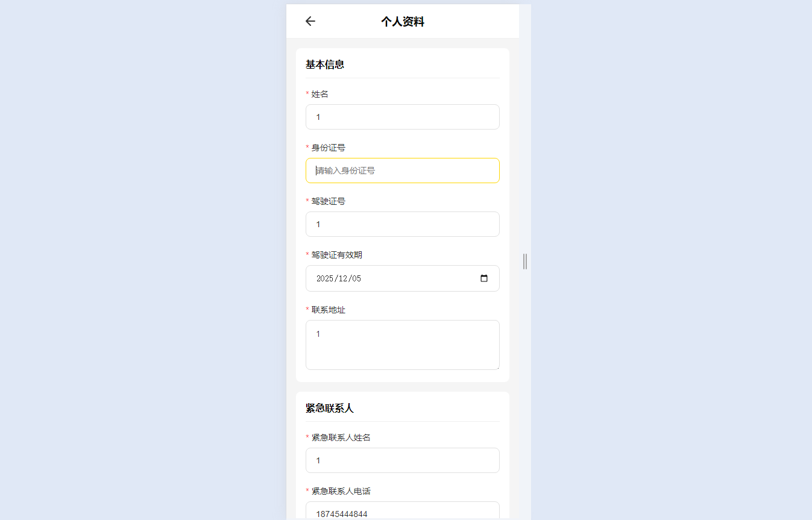Click the 身份证号 input field

[402, 171]
